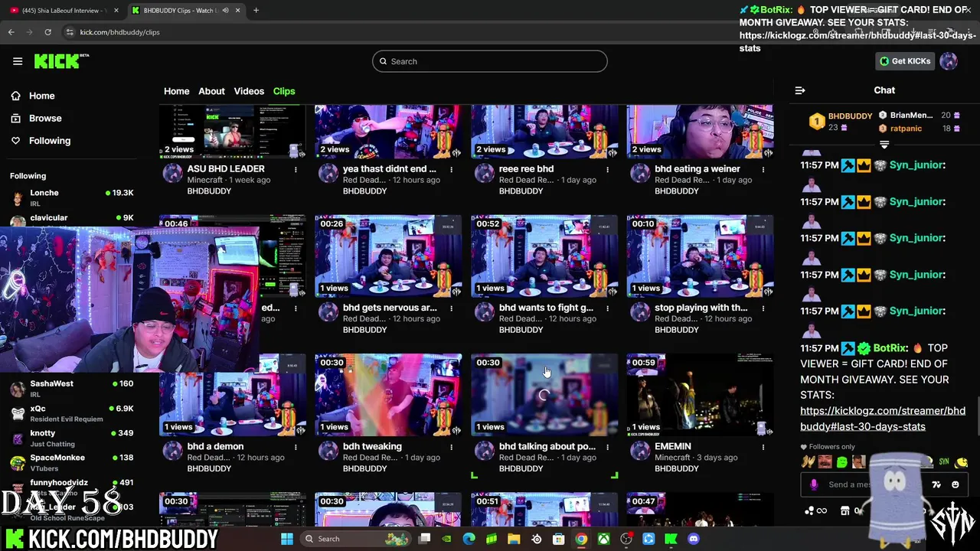
Task: Insert the bee emote in chat
Action: tap(962, 461)
